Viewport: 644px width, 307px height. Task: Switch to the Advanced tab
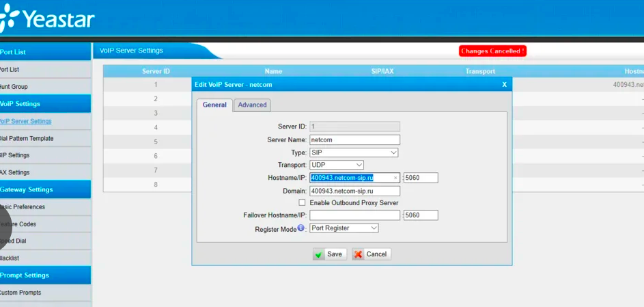(252, 105)
